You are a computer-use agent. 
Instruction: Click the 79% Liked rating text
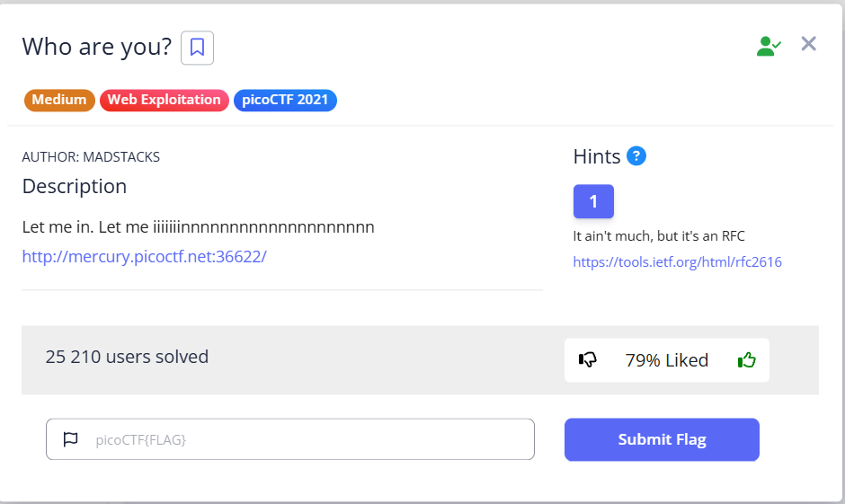click(x=666, y=360)
